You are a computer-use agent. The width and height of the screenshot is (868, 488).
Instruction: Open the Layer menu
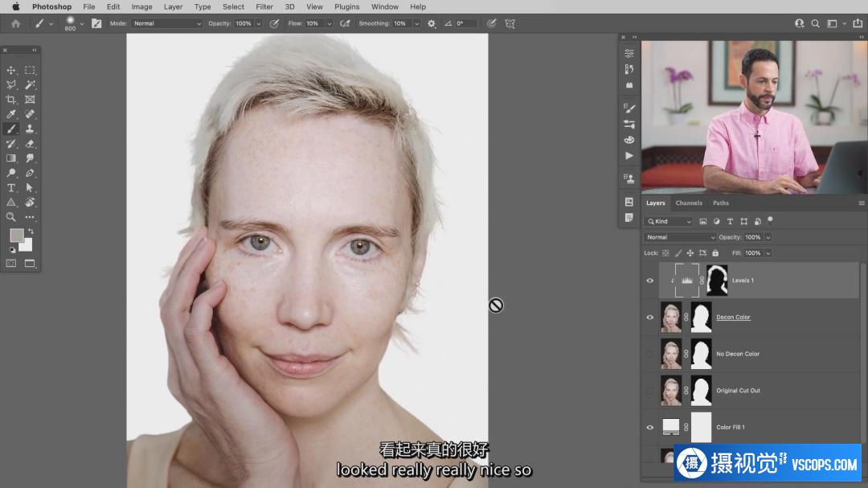coord(174,6)
